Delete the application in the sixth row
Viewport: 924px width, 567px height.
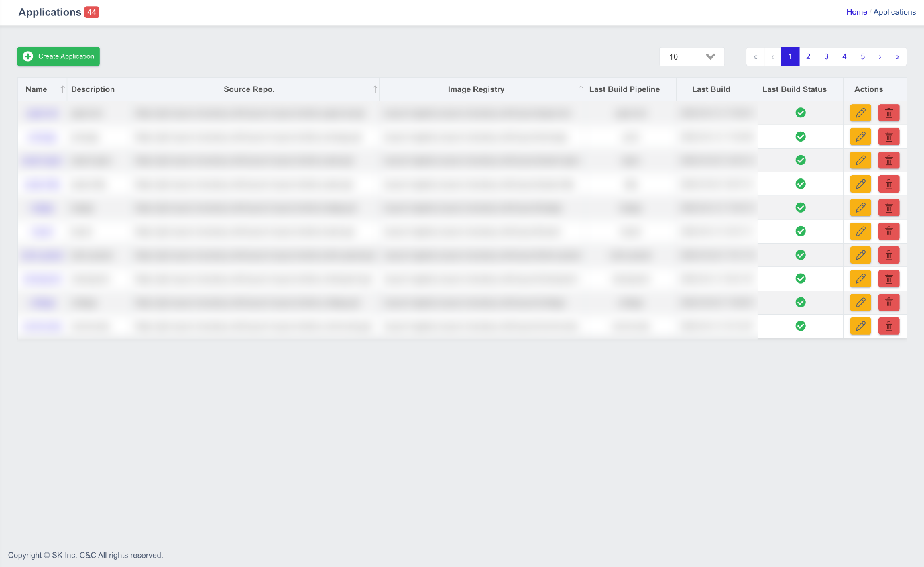point(889,231)
